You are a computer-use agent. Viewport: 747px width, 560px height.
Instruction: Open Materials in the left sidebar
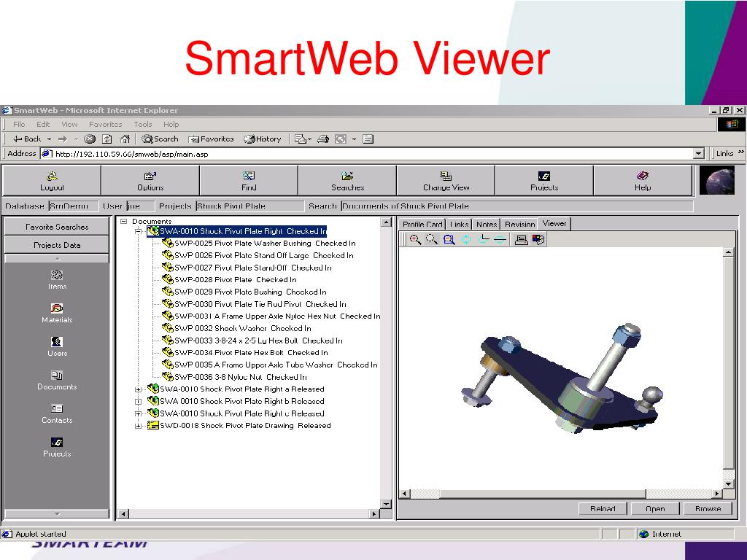pyautogui.click(x=57, y=314)
